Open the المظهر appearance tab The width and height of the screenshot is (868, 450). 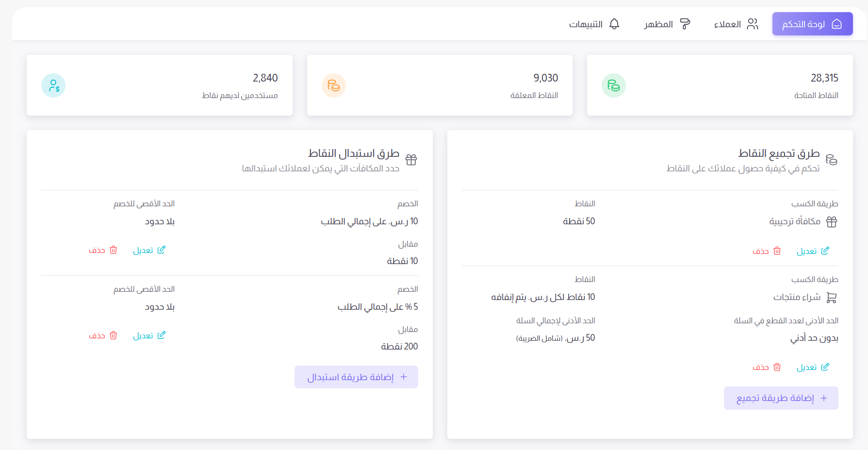pyautogui.click(x=667, y=24)
